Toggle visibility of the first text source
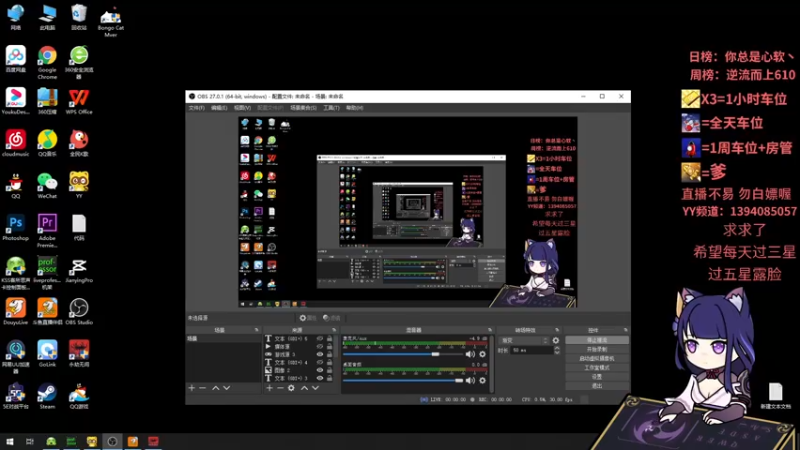Screen dimensions: 800x450 click(x=320, y=338)
